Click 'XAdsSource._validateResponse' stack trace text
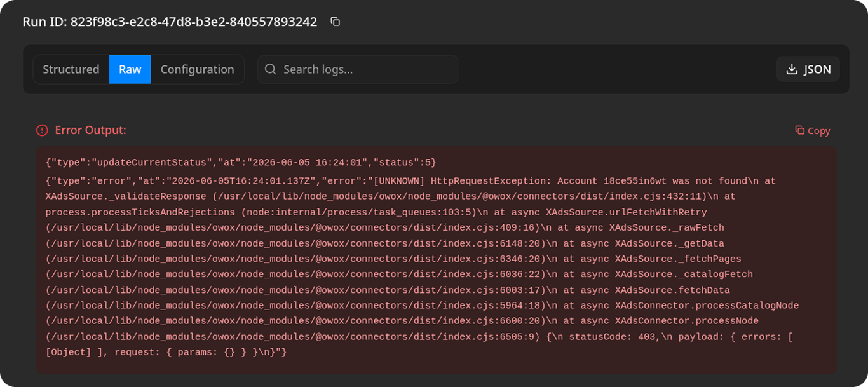Viewport: 868px width, 387px height. pos(126,196)
